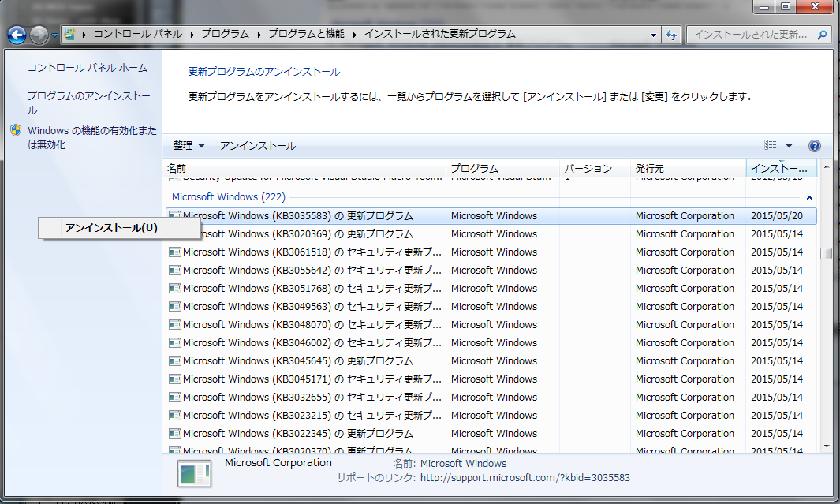Open the view options dropdown arrow
The image size is (840, 504).
pyautogui.click(x=789, y=146)
